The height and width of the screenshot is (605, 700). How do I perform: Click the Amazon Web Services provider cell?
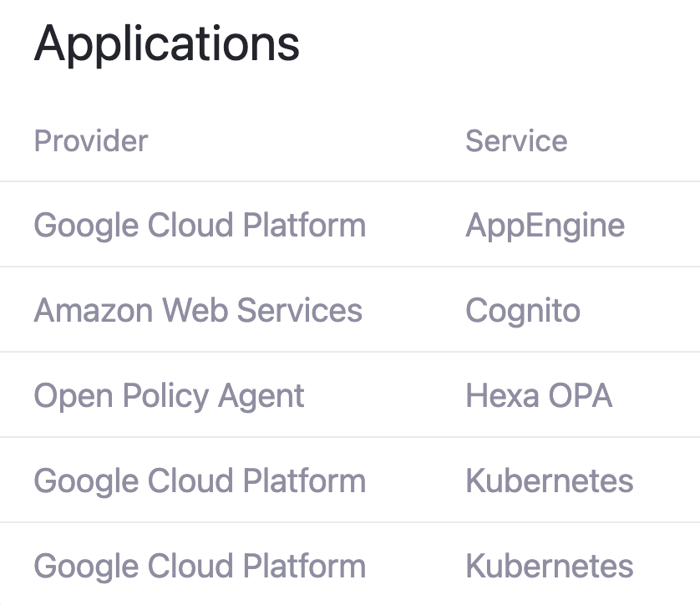point(198,309)
